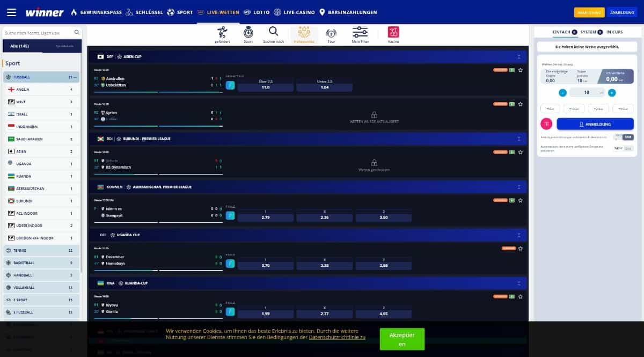Expand the Tennis sport category
Screen dimensions: 644x357
point(41,250)
